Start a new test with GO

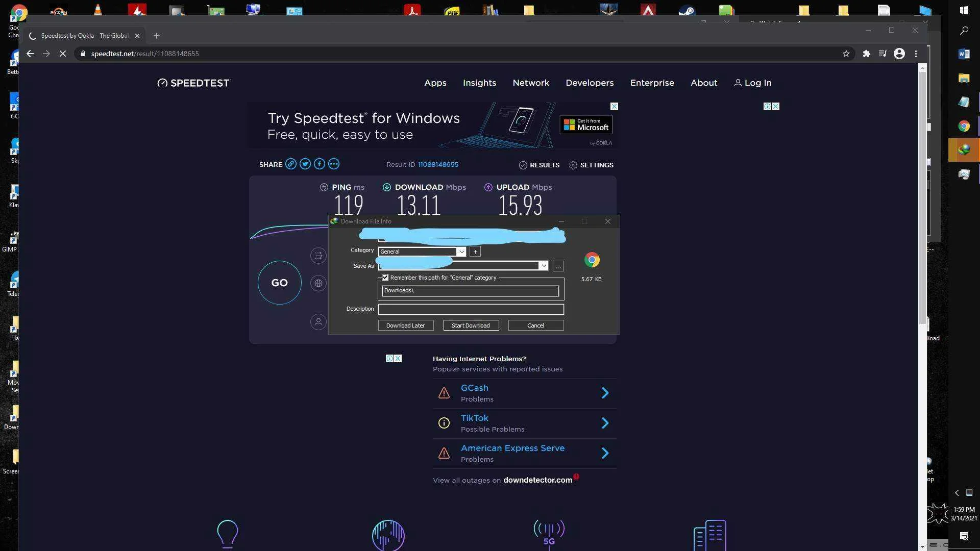click(x=279, y=283)
